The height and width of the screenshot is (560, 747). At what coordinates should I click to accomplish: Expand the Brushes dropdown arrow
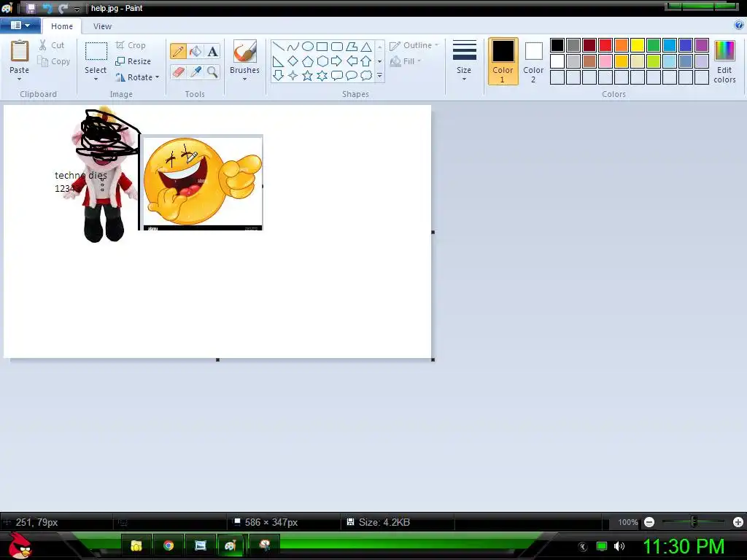(x=244, y=79)
